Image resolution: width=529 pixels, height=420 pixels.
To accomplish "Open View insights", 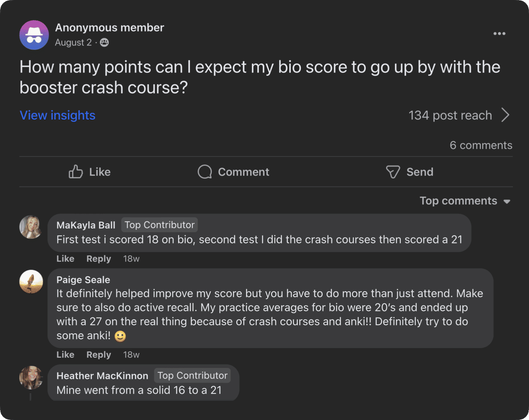I will coord(57,115).
